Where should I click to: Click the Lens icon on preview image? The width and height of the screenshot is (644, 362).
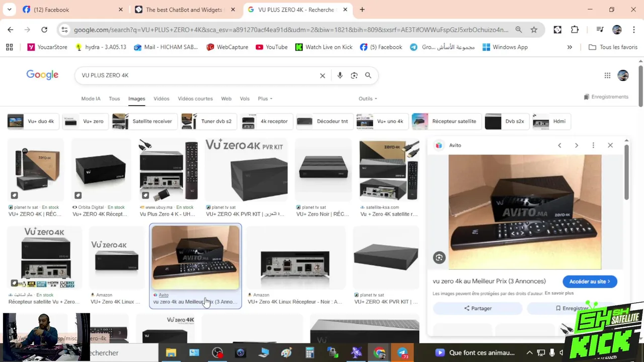click(x=439, y=257)
